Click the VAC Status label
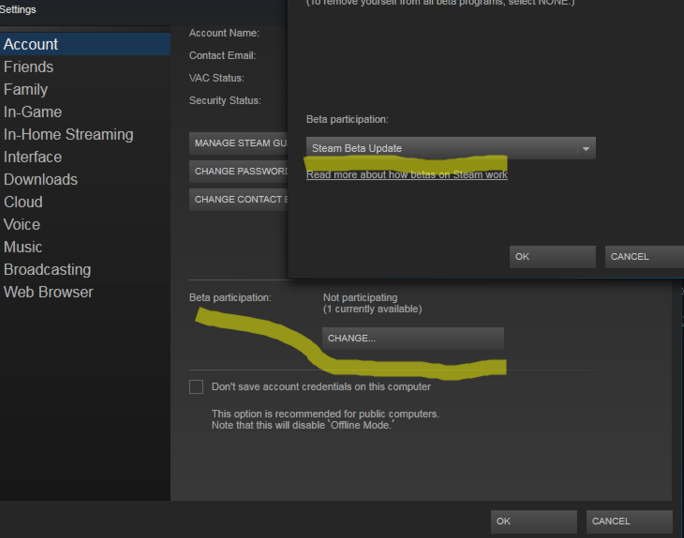The height and width of the screenshot is (538, 684). point(216,78)
